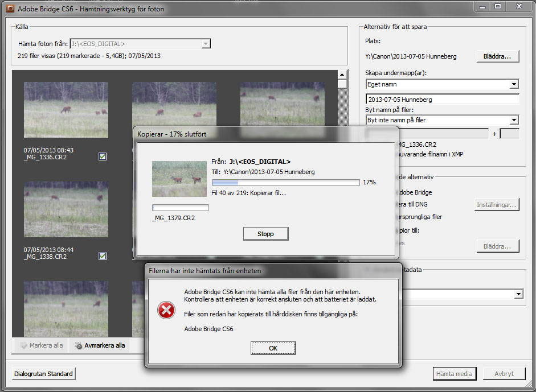
Task: Click the file number suffix field after plus
Action: coord(509,134)
